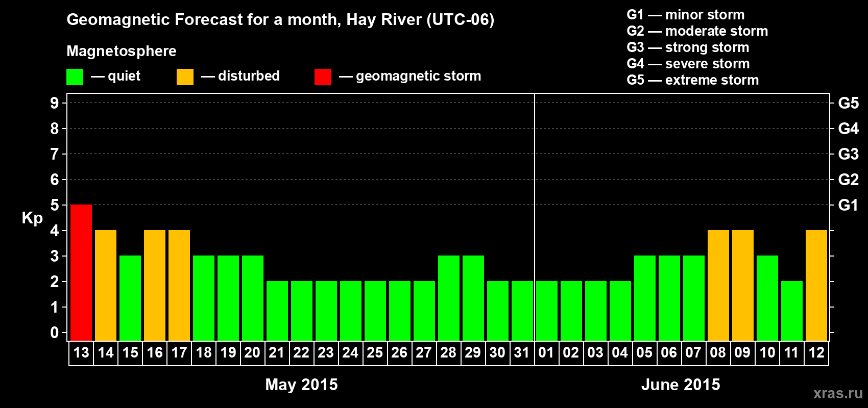
Task: Click the date label 25 on axis
Action: [x=375, y=353]
